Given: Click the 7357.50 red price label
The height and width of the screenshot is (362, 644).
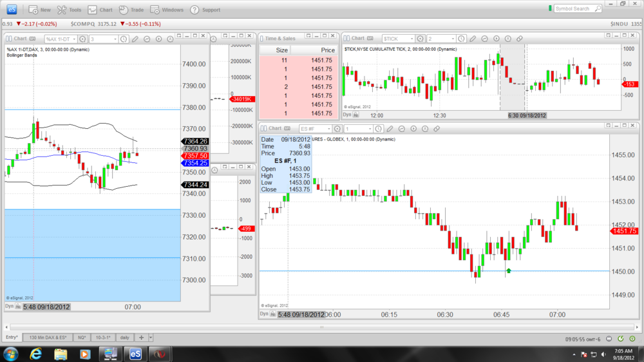Looking at the screenshot, I should [x=194, y=156].
